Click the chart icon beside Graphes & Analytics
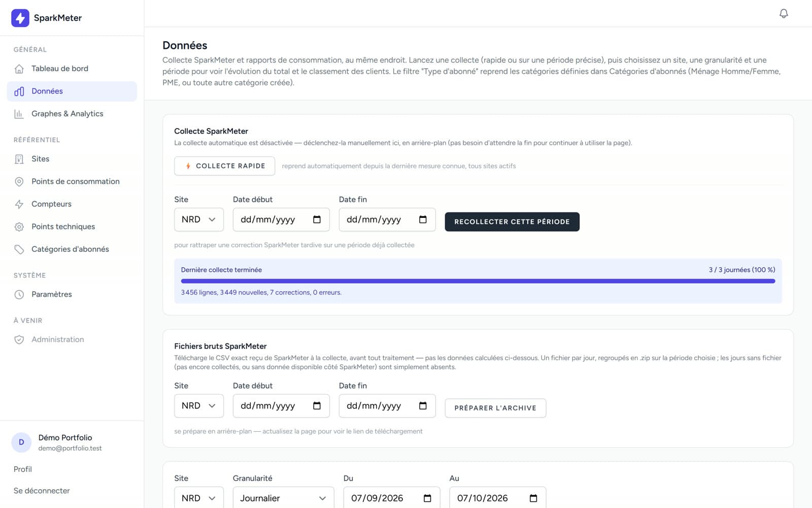This screenshot has width=812, height=508. tap(19, 114)
